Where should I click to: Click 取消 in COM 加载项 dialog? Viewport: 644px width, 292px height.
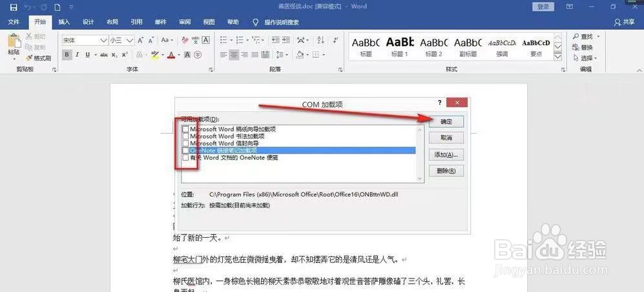(x=446, y=138)
